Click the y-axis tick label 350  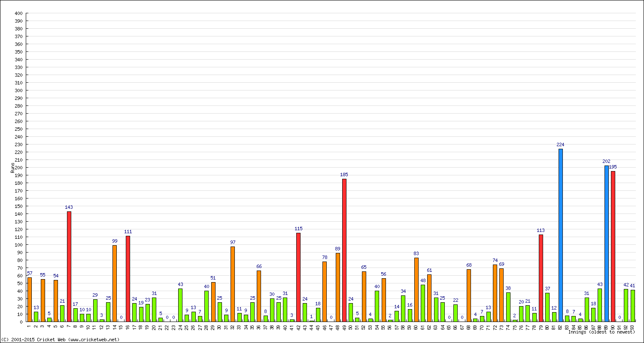[18, 52]
